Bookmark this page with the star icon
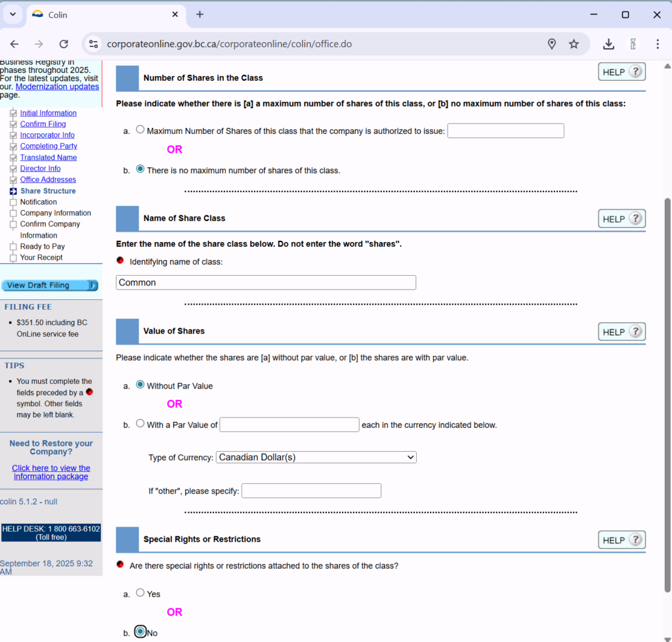This screenshot has width=672, height=642. tap(574, 44)
